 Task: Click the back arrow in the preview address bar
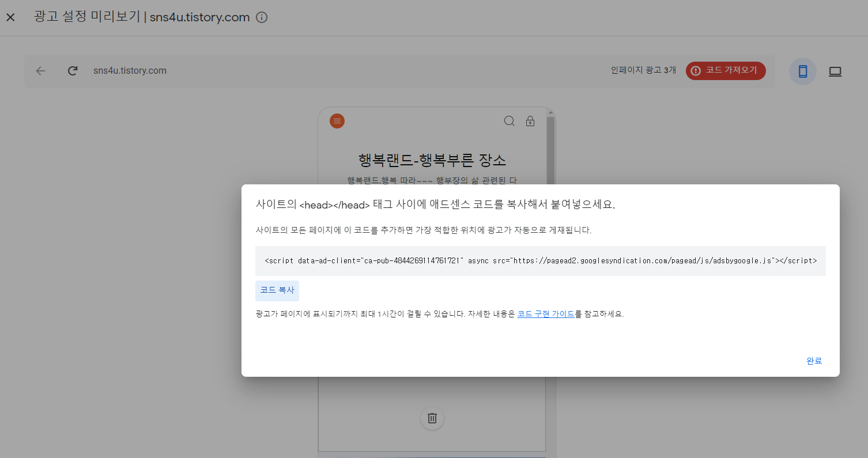click(40, 71)
